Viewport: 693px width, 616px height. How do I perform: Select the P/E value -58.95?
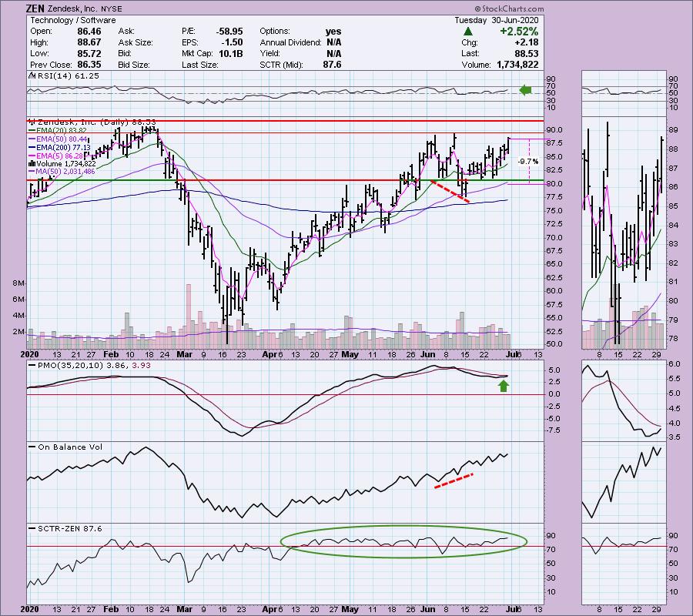coord(229,32)
